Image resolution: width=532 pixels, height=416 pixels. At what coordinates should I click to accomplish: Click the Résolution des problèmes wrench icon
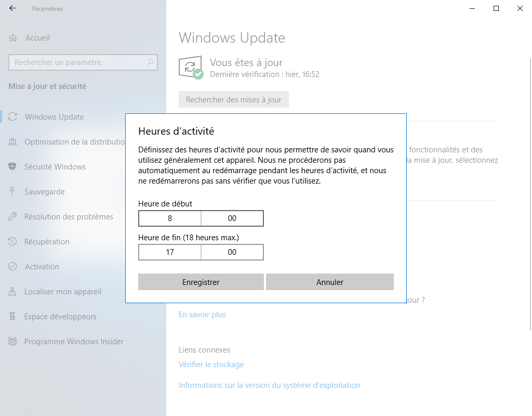[x=12, y=217]
